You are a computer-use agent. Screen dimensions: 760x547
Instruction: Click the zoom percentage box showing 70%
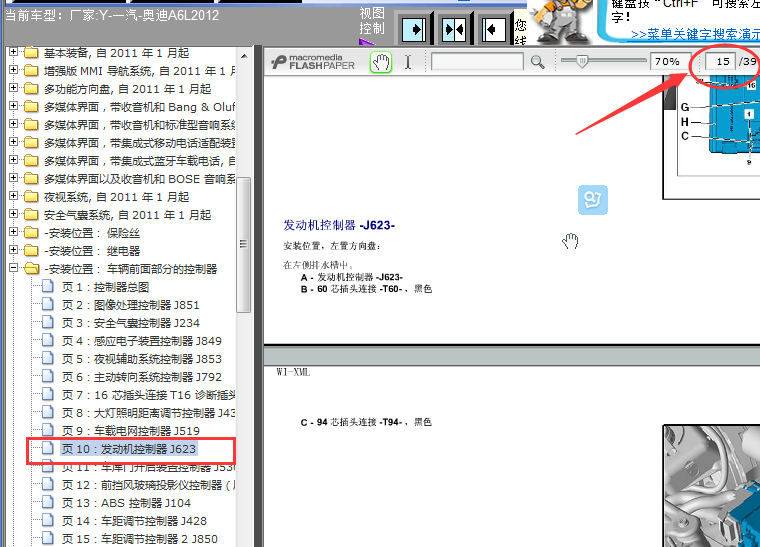[670, 62]
